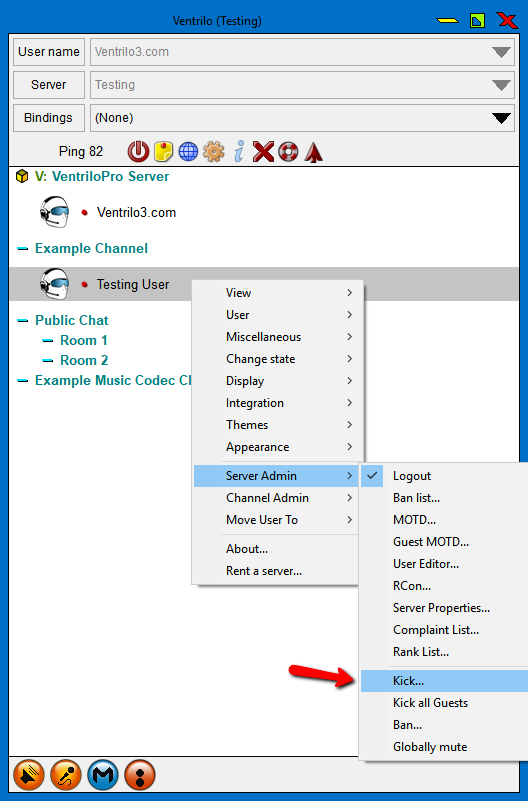Viewport: 528px width, 801px height.
Task: Collapse Example Music Codec channel dash
Action: (x=22, y=381)
